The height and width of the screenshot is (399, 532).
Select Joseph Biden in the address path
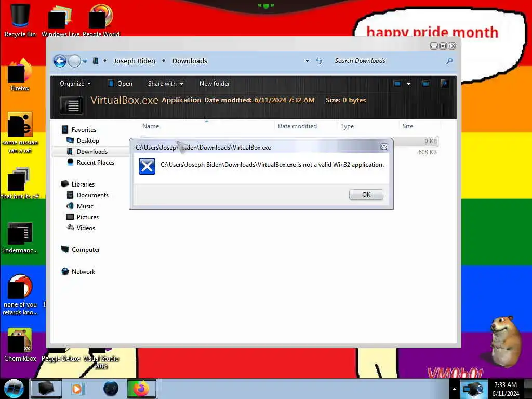pyautogui.click(x=134, y=61)
